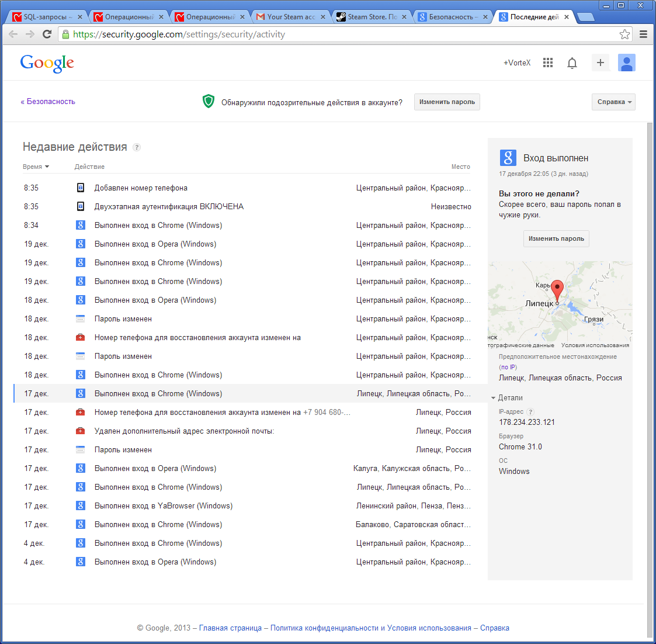The image size is (656, 644).
Task: Click Изменить пароль in the side panel
Action: coord(556,238)
